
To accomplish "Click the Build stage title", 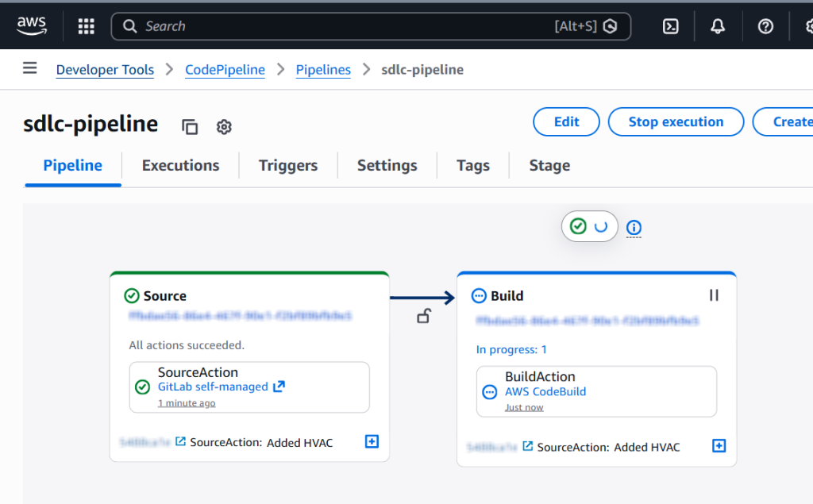I will [507, 295].
